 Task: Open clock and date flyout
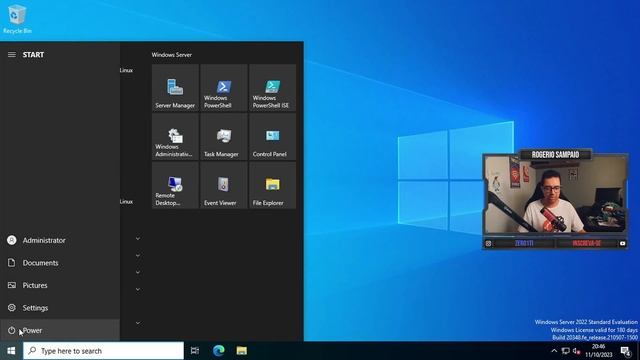[598, 351]
